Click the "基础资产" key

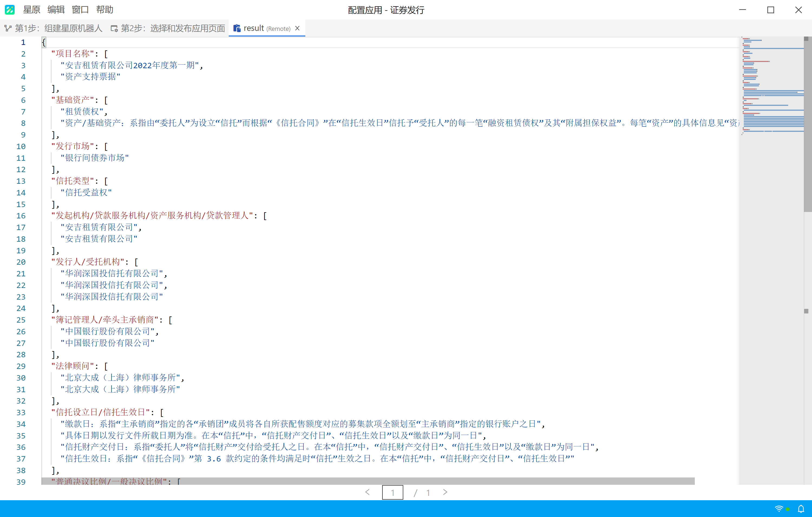point(72,100)
